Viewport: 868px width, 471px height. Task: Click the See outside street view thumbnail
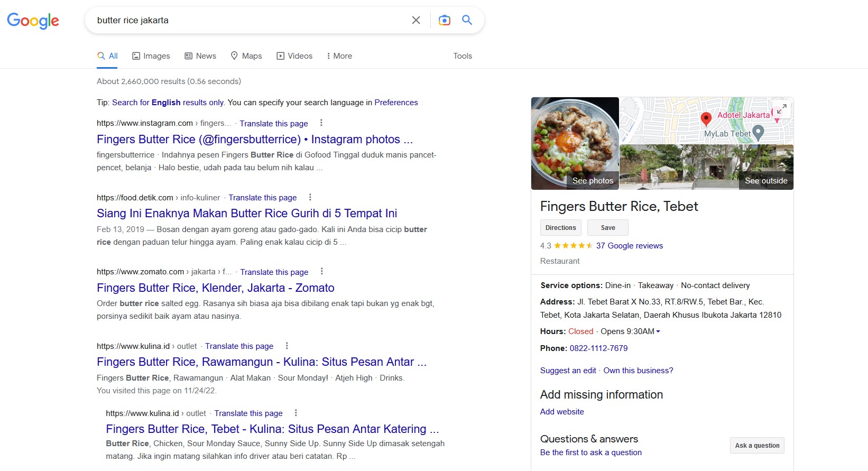[707, 167]
